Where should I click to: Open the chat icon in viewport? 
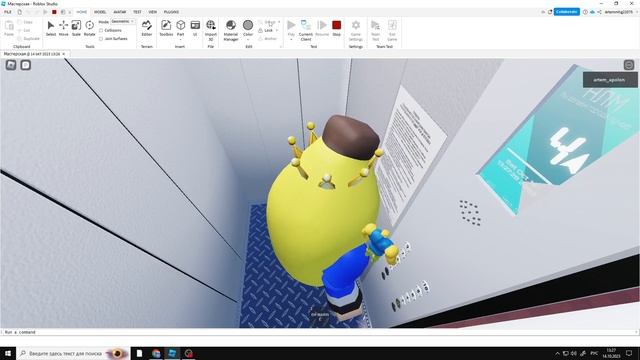pos(26,65)
